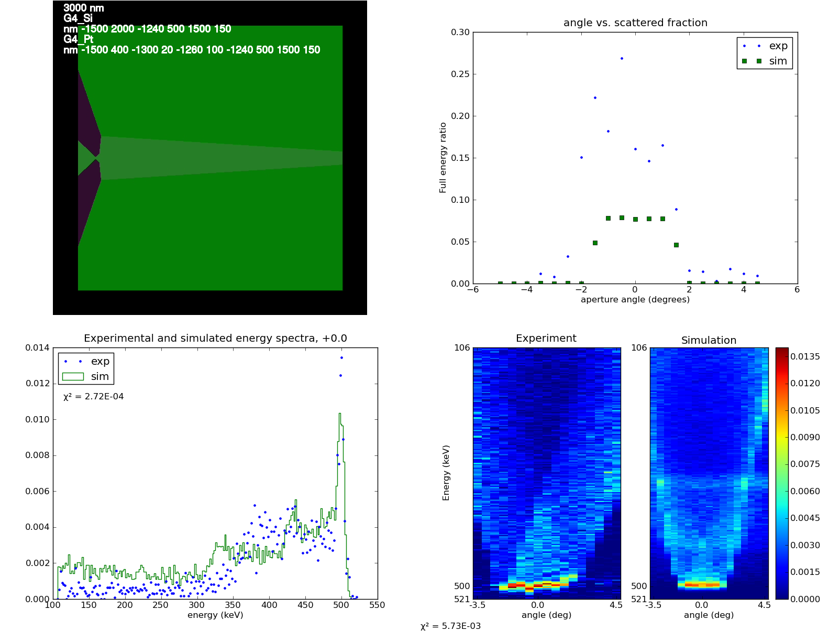This screenshot has width=840, height=631.
Task: Click the G4_Pt dimensions line starting 'nm -1500 400'
Action: (x=192, y=50)
